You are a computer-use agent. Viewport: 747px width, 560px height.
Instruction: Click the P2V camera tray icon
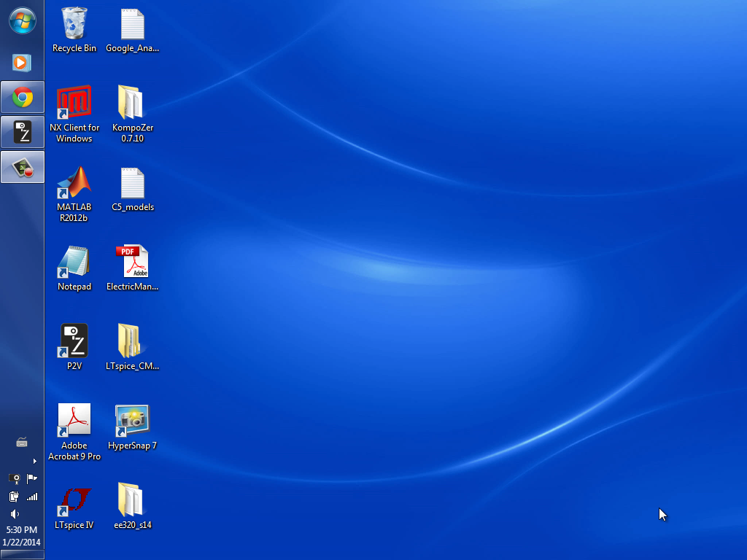(15, 478)
